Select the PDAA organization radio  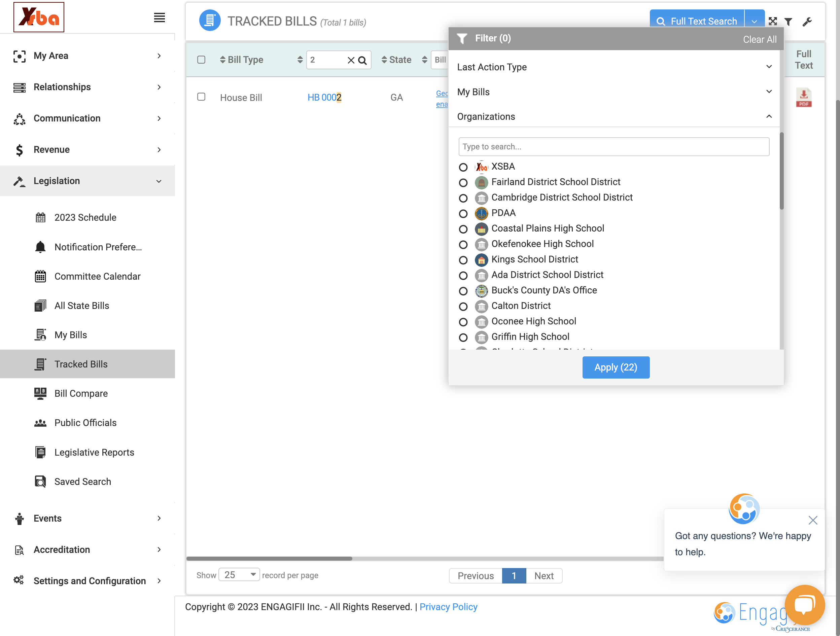point(463,214)
